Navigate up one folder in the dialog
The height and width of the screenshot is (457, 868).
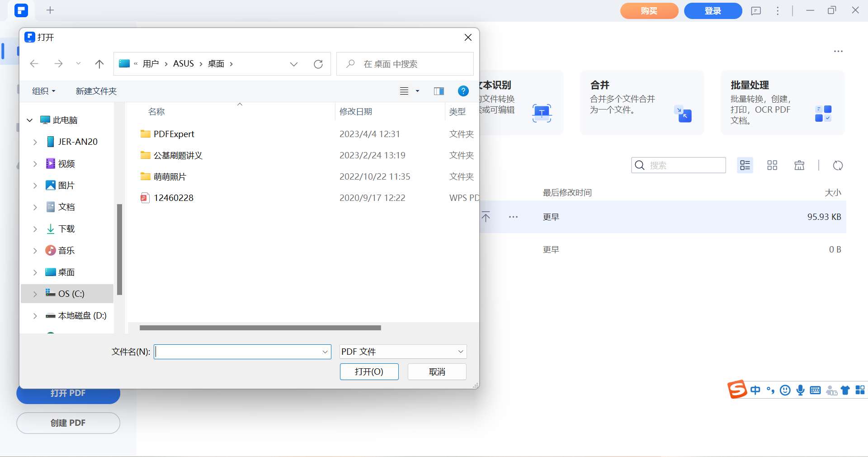(x=99, y=64)
